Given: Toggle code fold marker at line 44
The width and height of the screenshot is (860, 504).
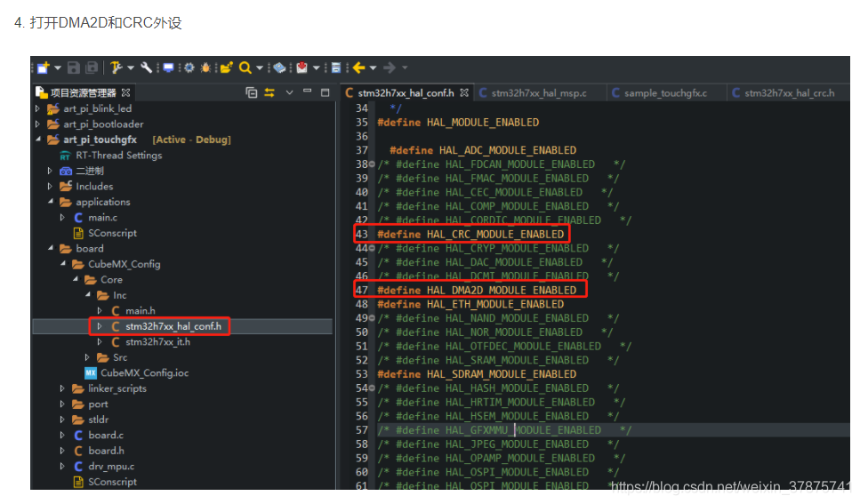Looking at the screenshot, I should pyautogui.click(x=372, y=248).
